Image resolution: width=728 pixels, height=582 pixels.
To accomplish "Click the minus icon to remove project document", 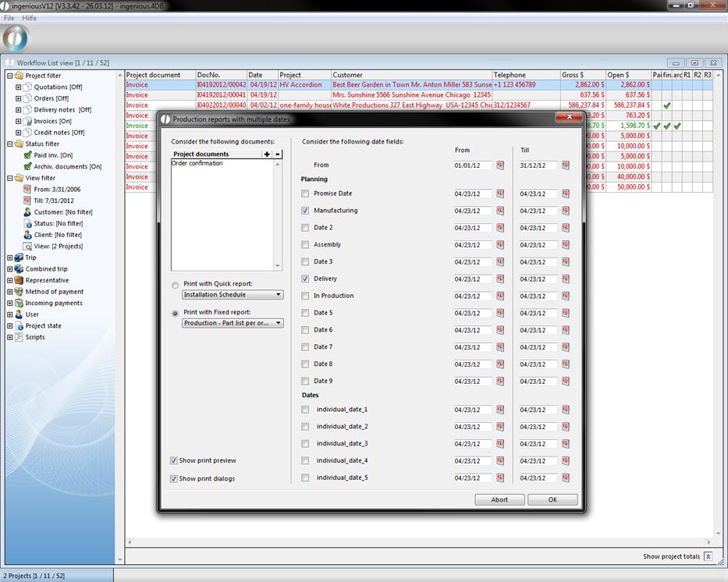I will coord(278,154).
